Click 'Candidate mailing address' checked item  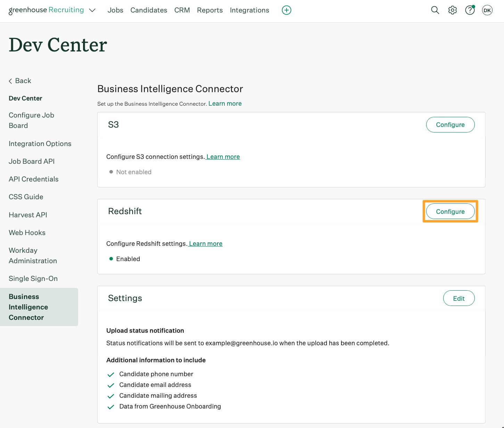click(158, 396)
